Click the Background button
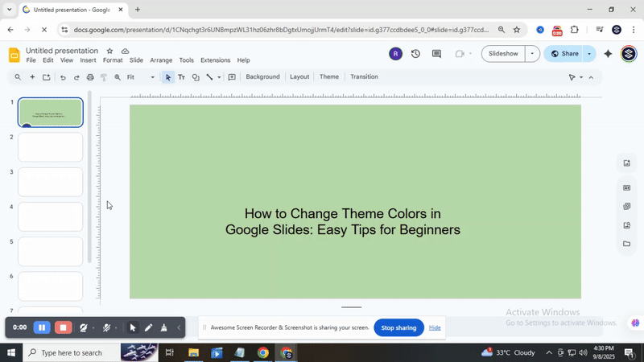The height and width of the screenshot is (362, 644). [263, 76]
